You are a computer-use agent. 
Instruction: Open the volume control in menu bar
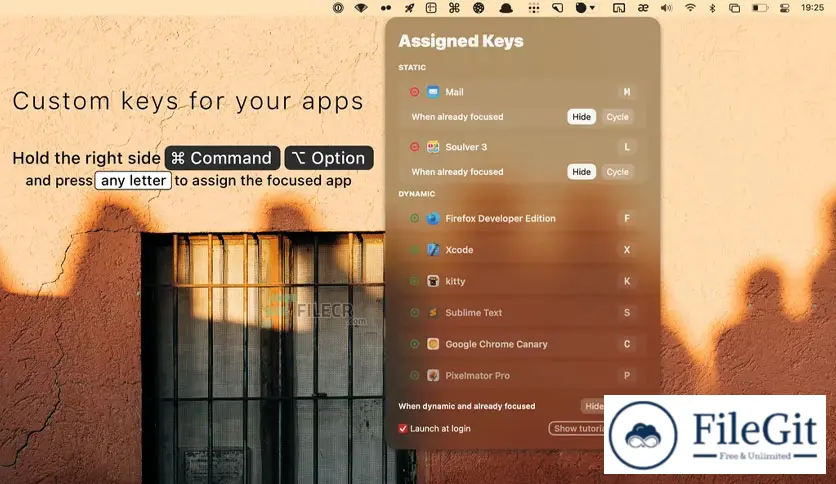[666, 8]
